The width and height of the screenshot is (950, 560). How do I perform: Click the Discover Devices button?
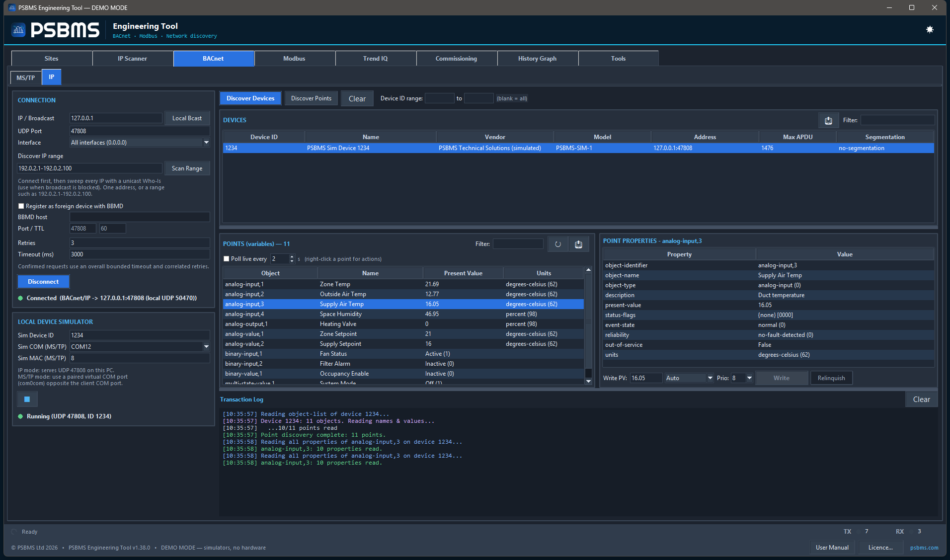coord(251,98)
